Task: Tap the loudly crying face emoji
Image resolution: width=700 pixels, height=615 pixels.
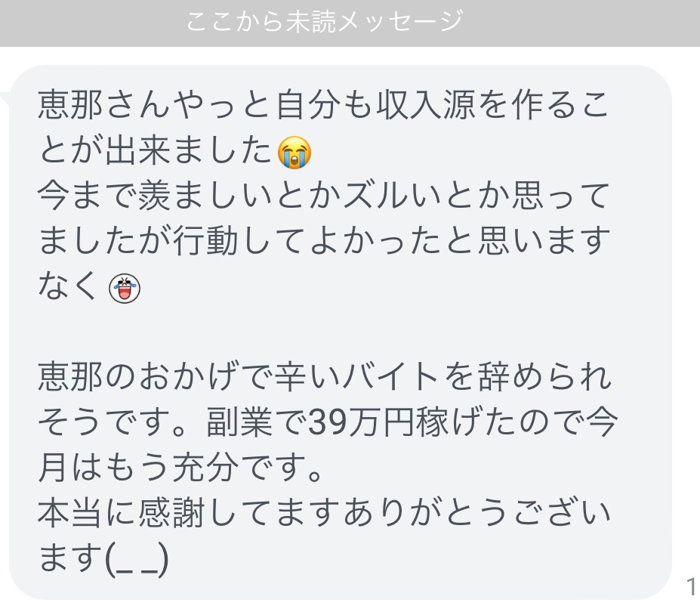Action: click(x=294, y=153)
